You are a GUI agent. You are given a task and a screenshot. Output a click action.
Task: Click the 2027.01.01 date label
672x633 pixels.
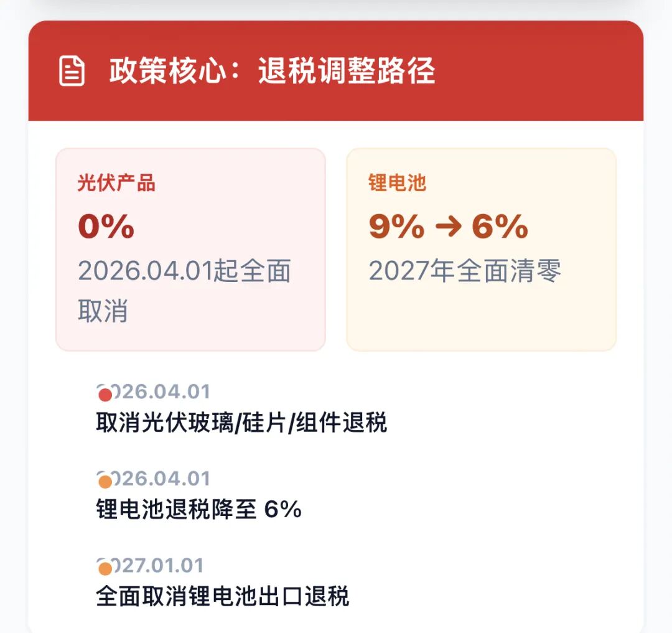(x=151, y=565)
